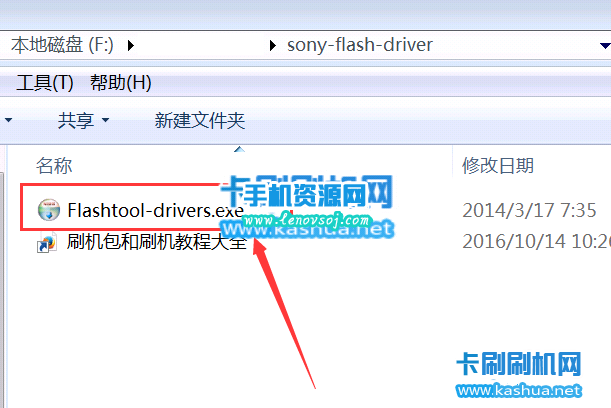The image size is (611, 408).
Task: Click 本地磁盘 (F:) in the address bar
Action: coord(62,45)
